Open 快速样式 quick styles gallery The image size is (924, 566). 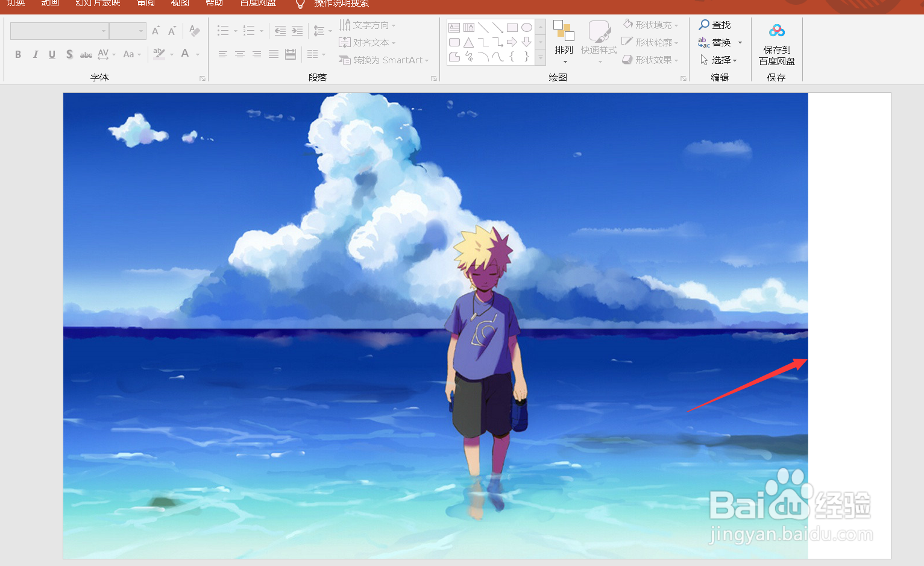(x=599, y=42)
